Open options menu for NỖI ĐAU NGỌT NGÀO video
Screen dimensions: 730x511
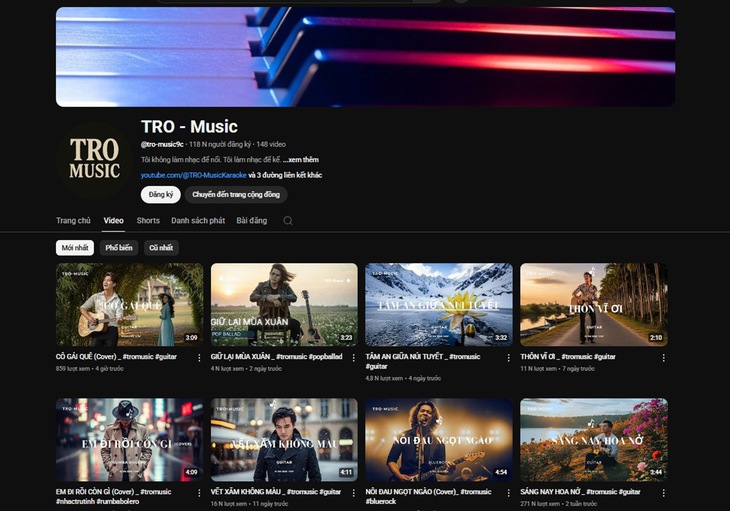pyautogui.click(x=508, y=493)
